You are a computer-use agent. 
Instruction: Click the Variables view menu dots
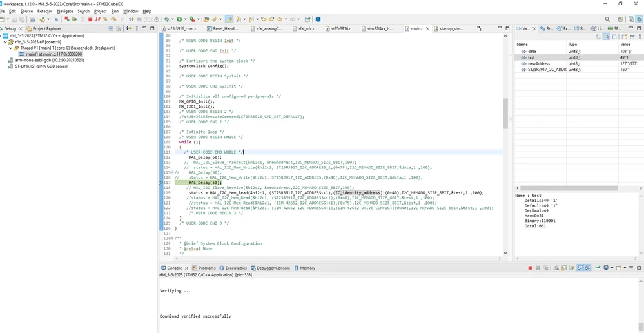click(x=640, y=37)
